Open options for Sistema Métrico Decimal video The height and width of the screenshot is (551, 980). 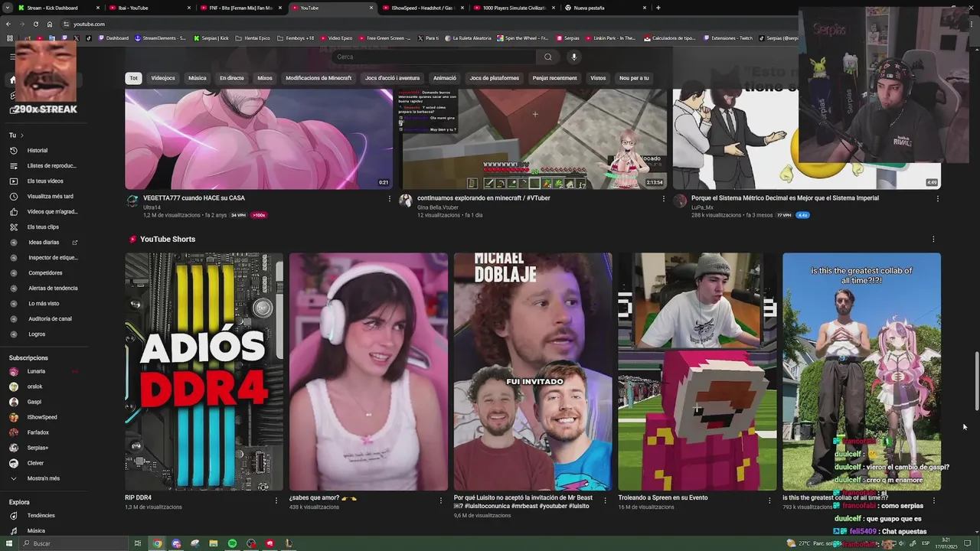tap(937, 199)
